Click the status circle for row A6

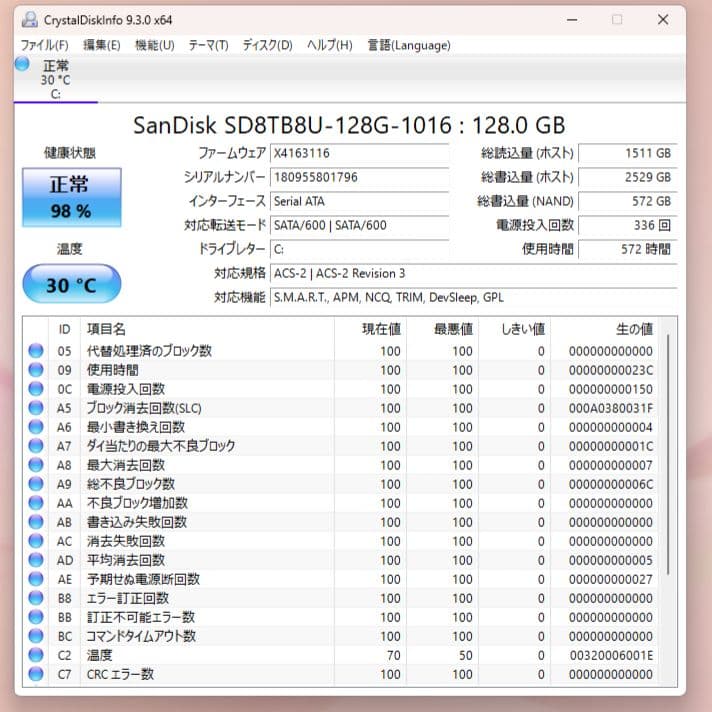[x=36, y=427]
